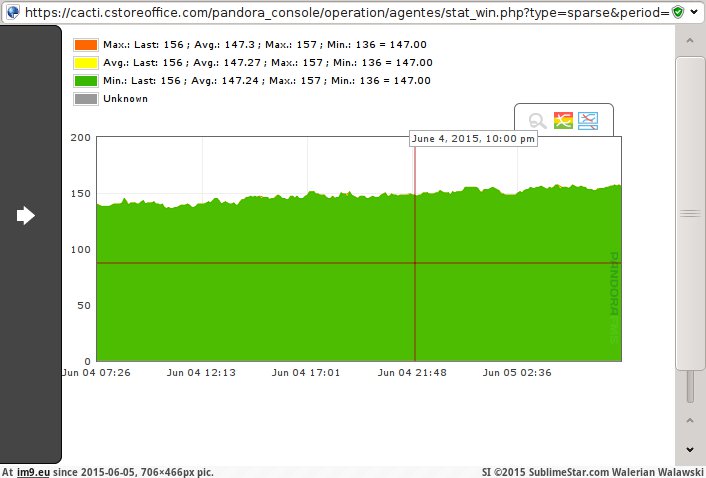Viewport: 706px width, 478px height.
Task: Click the scrollbar down arrow
Action: point(690,449)
